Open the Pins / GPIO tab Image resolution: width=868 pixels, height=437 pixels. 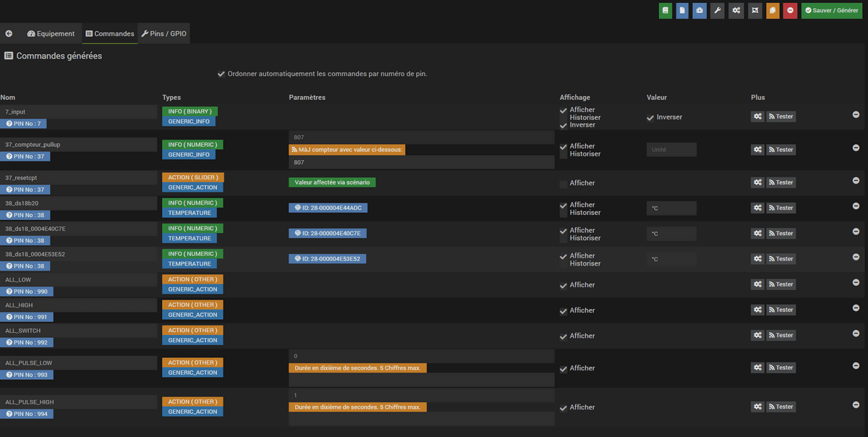pos(163,34)
